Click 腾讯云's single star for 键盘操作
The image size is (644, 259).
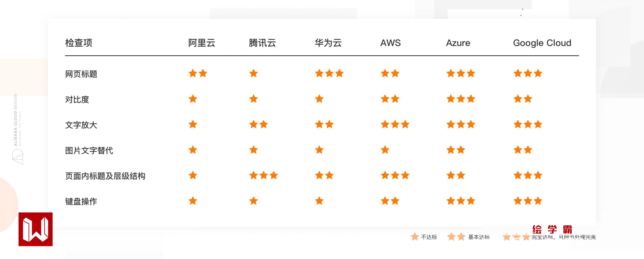coord(253,201)
